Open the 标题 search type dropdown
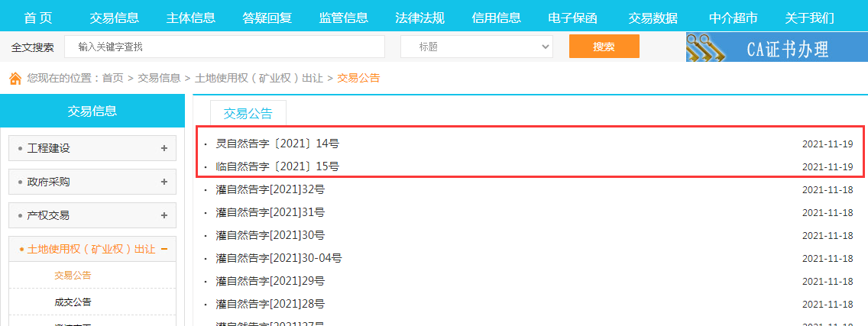This screenshot has width=868, height=326. coord(477,47)
